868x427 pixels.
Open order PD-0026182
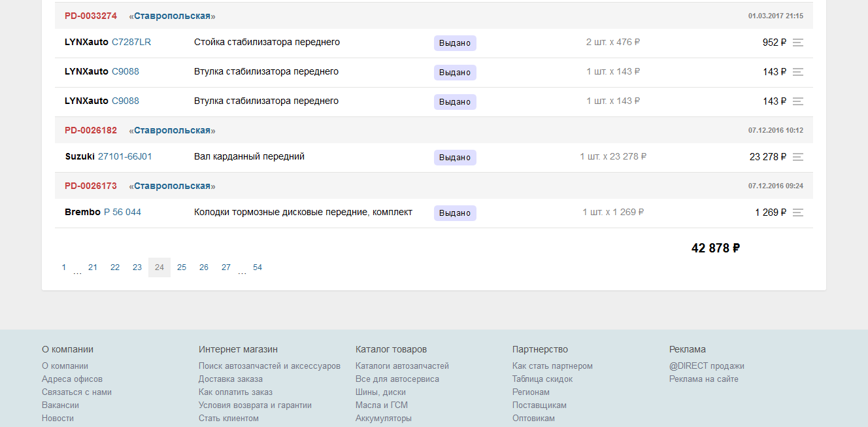pos(91,130)
